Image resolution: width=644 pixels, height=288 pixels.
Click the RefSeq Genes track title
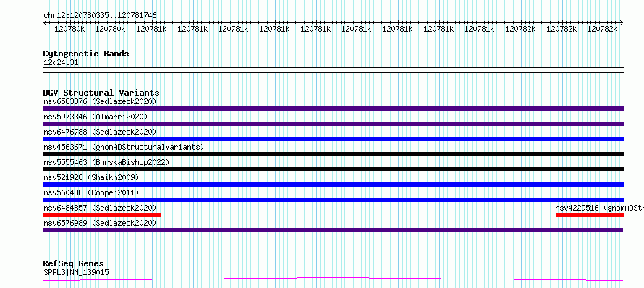click(x=73, y=264)
